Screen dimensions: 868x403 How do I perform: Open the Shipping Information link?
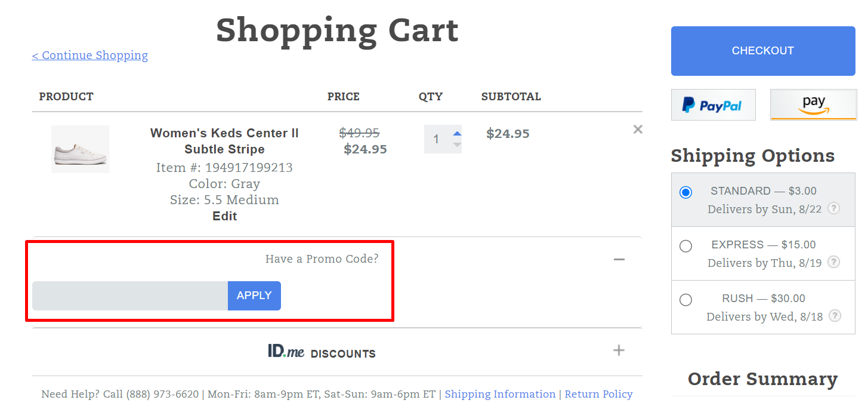tap(500, 394)
